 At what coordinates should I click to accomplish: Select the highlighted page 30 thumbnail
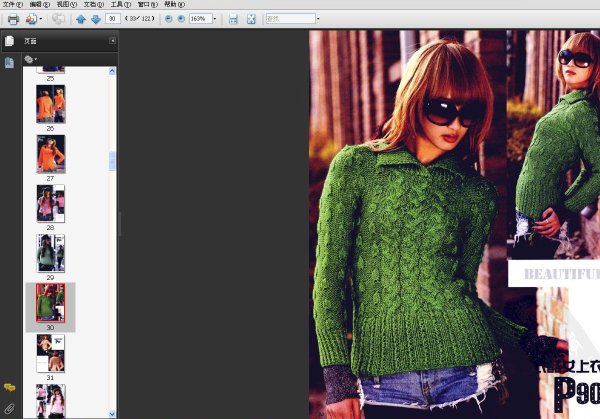[x=51, y=303]
